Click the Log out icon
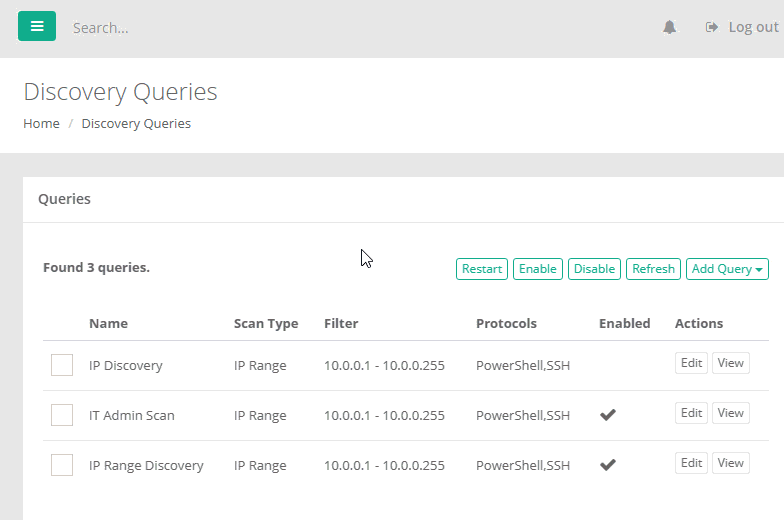 point(712,28)
